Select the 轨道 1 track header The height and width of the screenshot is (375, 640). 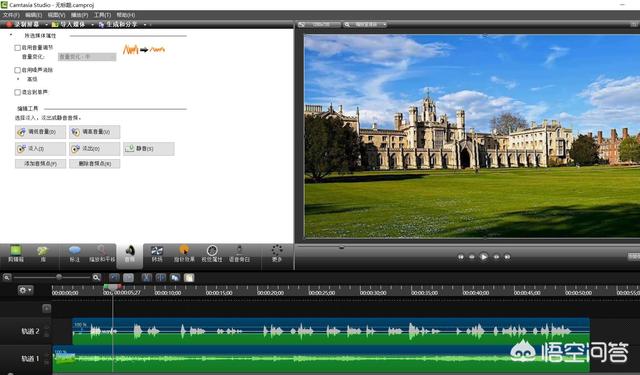click(x=26, y=359)
